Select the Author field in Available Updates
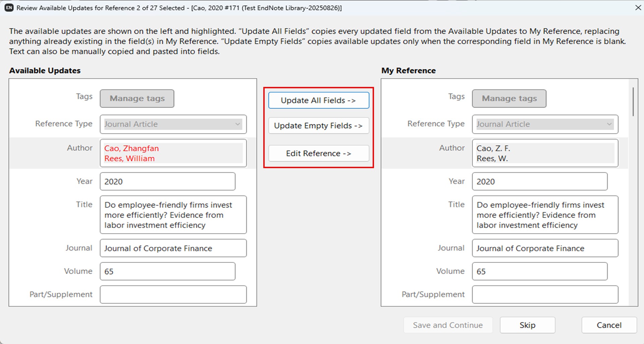The width and height of the screenshot is (644, 344). point(173,153)
